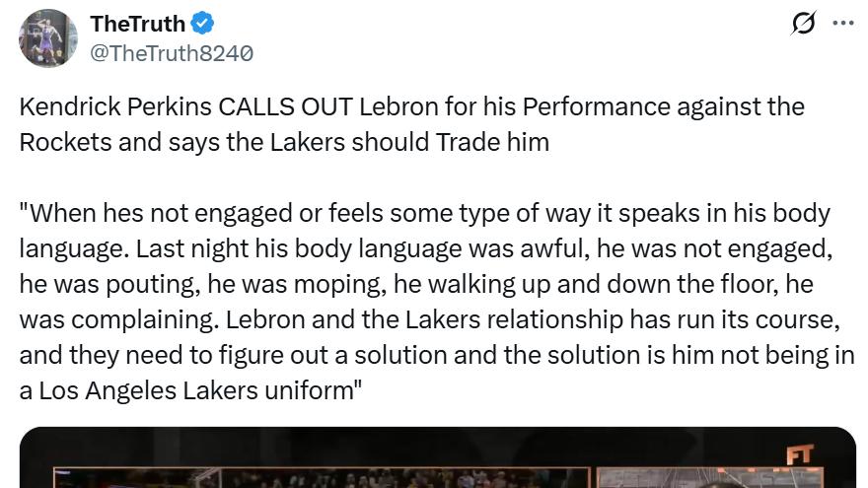This screenshot has height=488, width=868.
Task: Play the embedded video below the post
Action: (x=437, y=461)
